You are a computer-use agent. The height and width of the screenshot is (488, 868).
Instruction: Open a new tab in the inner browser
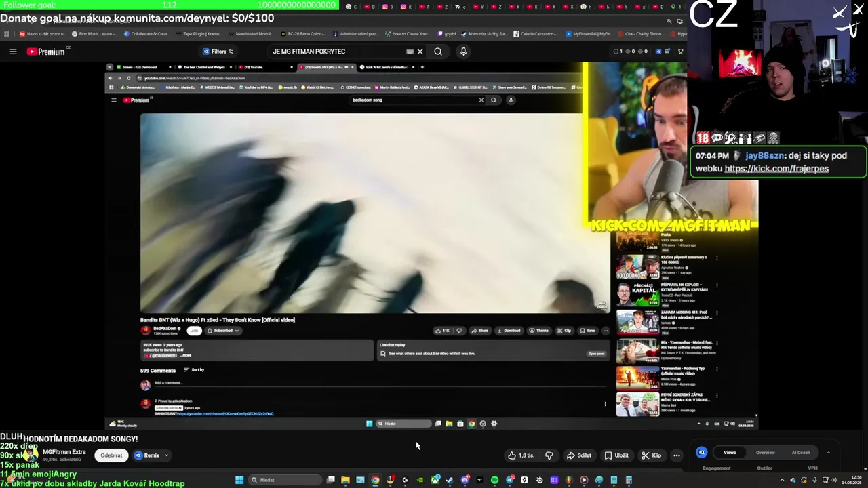422,67
